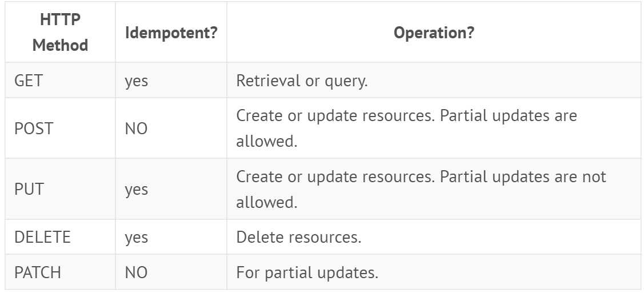Viewport: 644px width, 293px height.
Task: Select the GET method cell
Action: [29, 81]
